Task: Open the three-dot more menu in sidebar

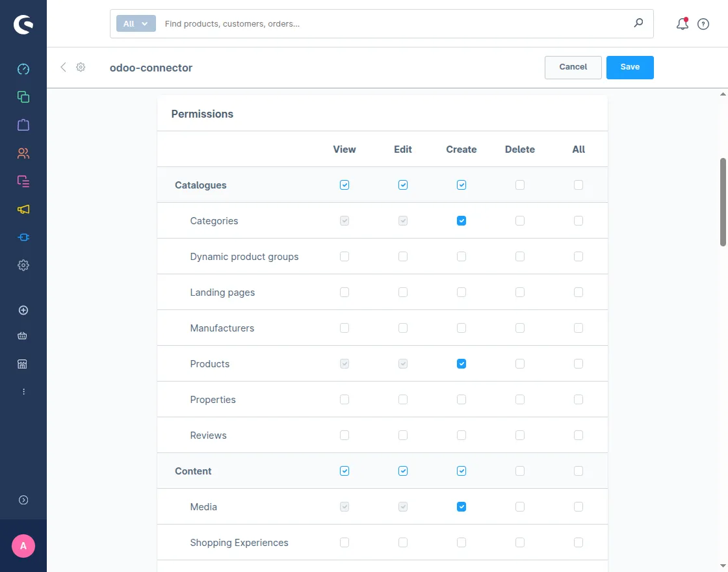Action: pos(23,392)
